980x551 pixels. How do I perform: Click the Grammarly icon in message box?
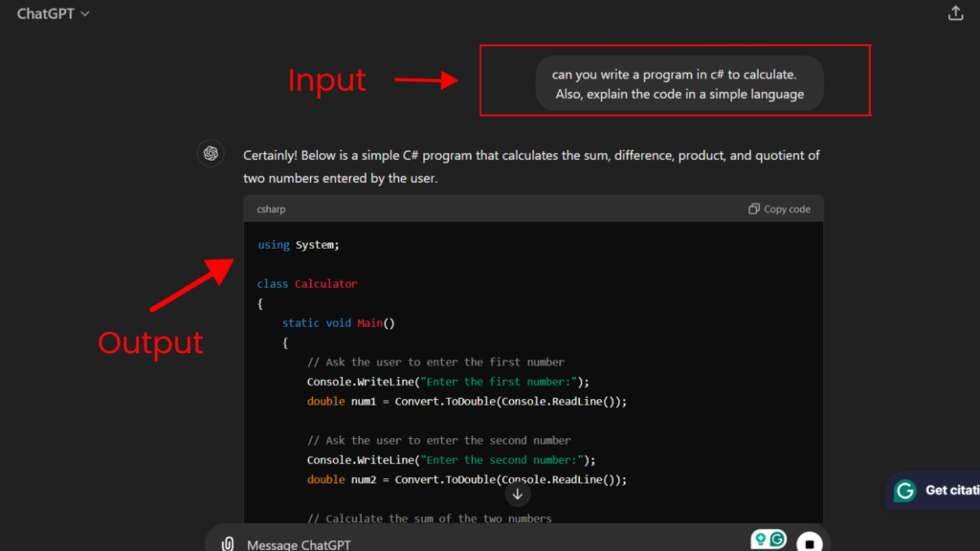coord(777,540)
